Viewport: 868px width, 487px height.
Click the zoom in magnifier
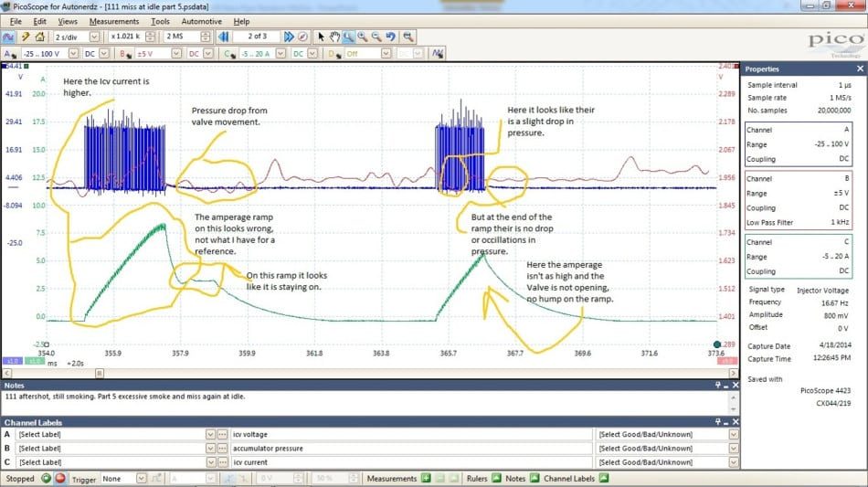click(362, 37)
